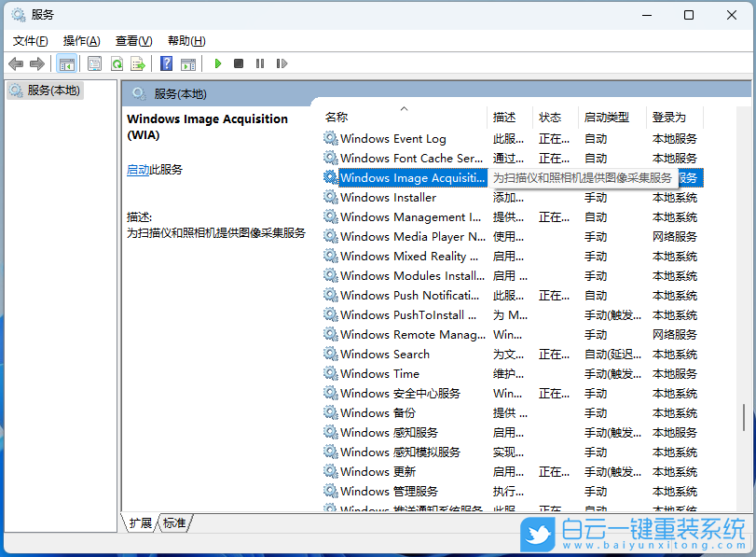Click the Twitter icon in the watermark
This screenshot has width=756, height=557.
click(537, 534)
